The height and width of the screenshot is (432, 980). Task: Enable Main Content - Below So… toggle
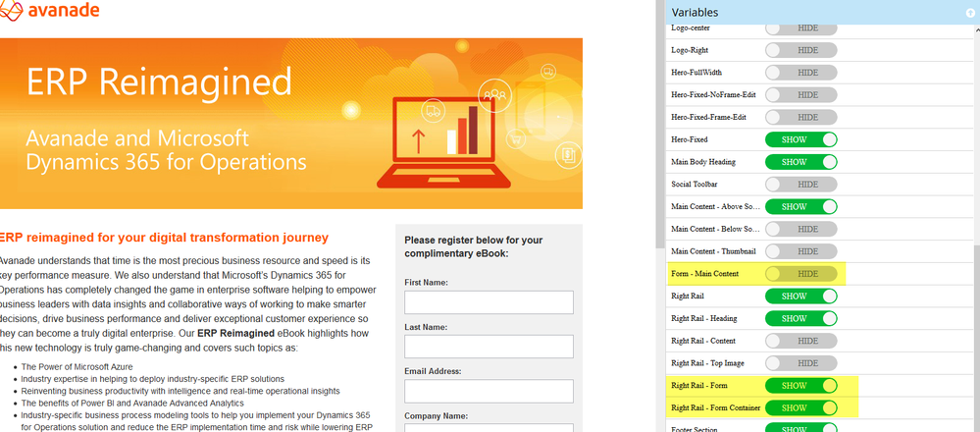pyautogui.click(x=800, y=229)
